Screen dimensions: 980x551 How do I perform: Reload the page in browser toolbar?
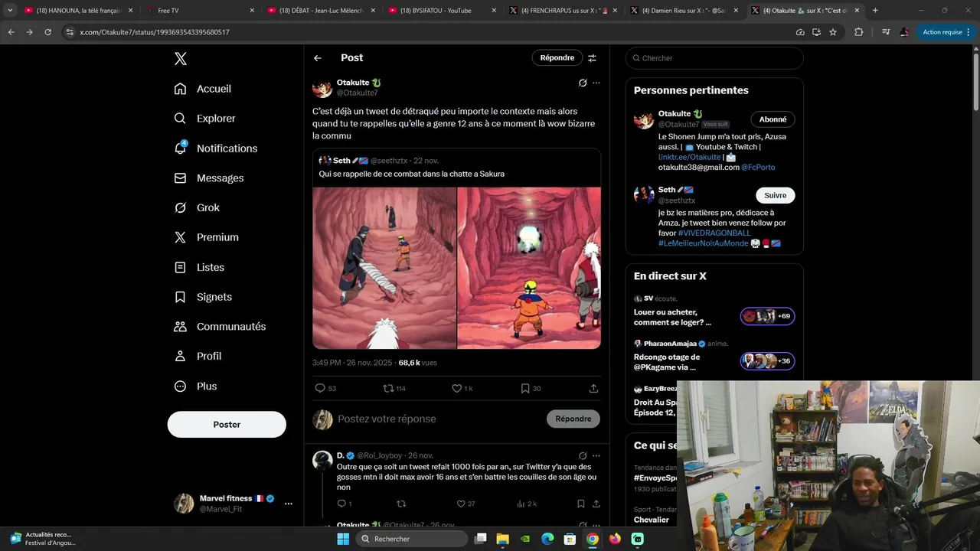pyautogui.click(x=47, y=32)
